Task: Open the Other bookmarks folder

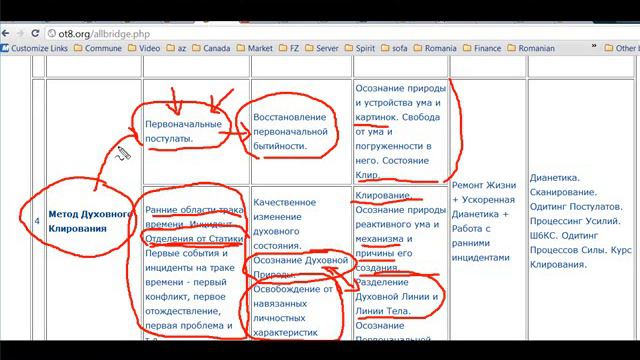Action: point(622,48)
